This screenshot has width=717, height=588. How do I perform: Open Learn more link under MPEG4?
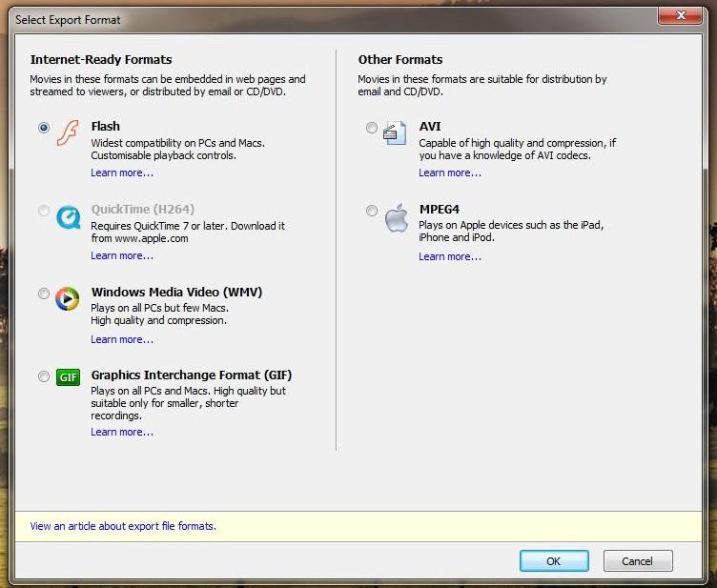[450, 256]
